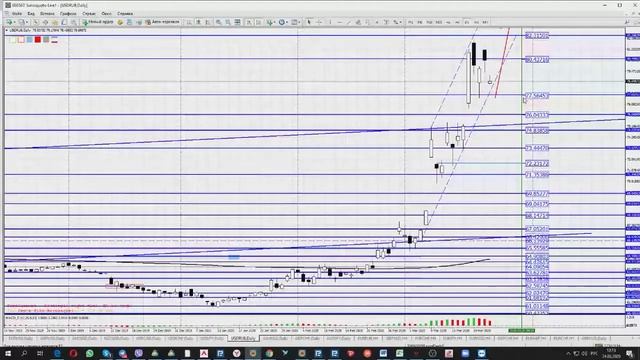Open the Arrows objects dropdown
The width and height of the screenshot is (640, 360).
click(x=396, y=22)
